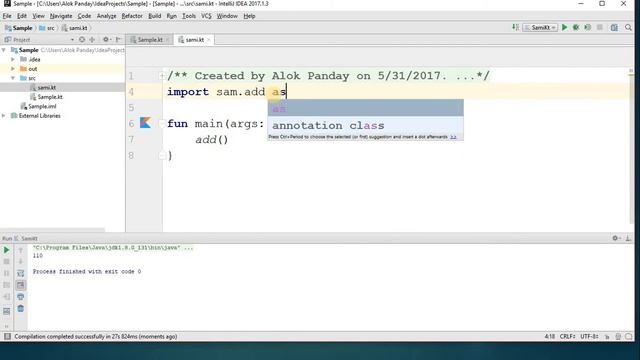Viewport: 640px width, 360px height.
Task: Click the Run panel pause output icon
Action: [x=6, y=273]
